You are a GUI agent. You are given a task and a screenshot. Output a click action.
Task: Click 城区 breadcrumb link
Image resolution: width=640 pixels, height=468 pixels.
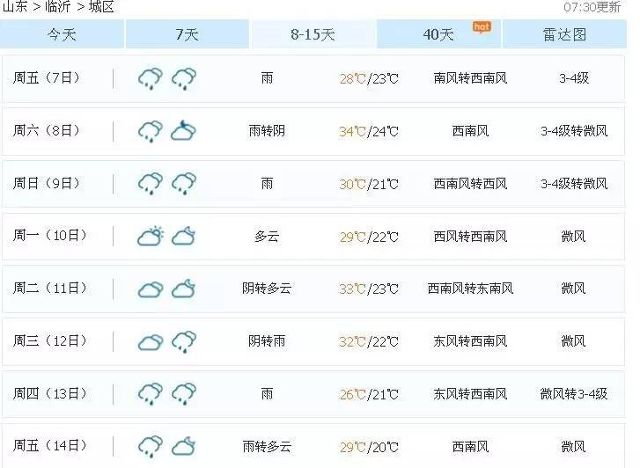point(101,7)
